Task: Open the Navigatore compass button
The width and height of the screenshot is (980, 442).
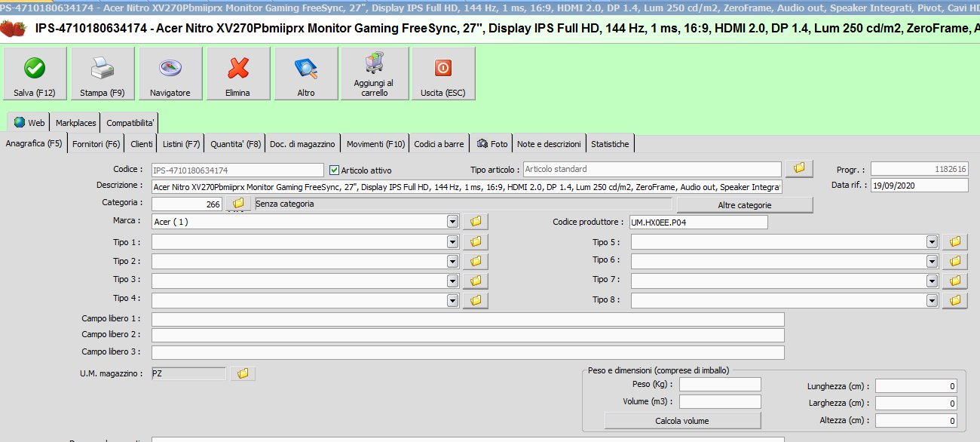Action: (170, 73)
